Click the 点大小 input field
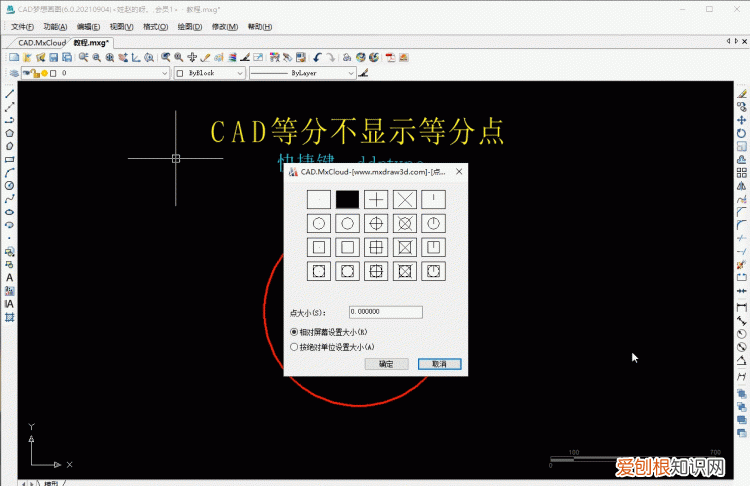Screen dimensions: 750x486 point(386,312)
